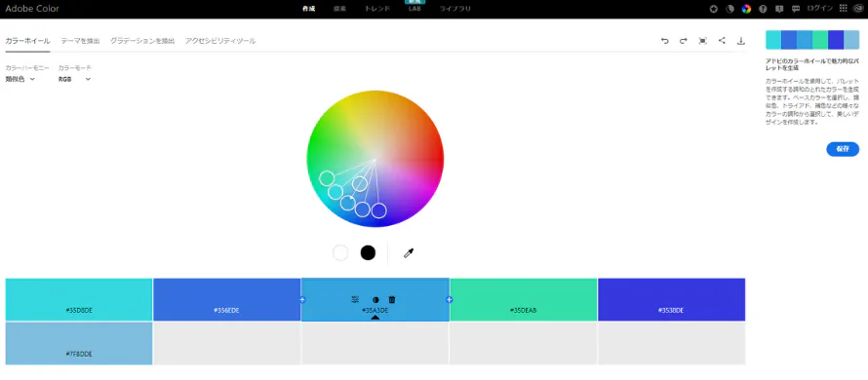Select the white background circle
The image size is (868, 380).
(340, 252)
